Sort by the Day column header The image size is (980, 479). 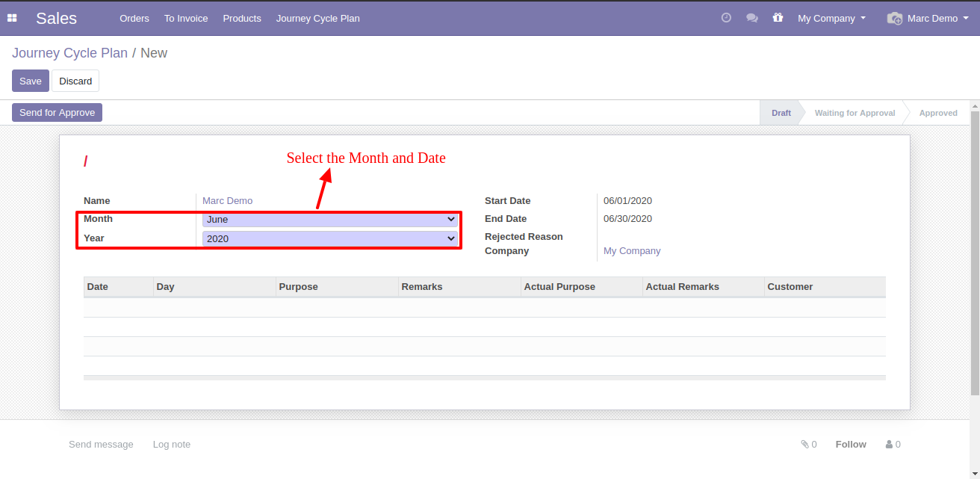[215, 287]
